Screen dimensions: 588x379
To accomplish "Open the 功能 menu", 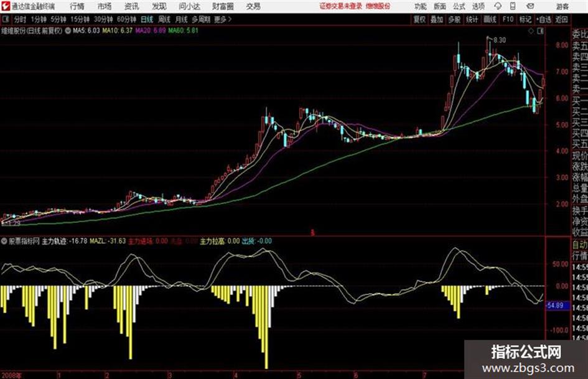I will [x=421, y=6].
